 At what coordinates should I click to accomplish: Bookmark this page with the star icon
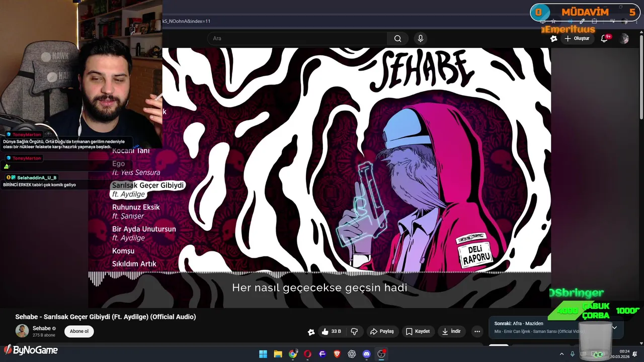coord(553,21)
